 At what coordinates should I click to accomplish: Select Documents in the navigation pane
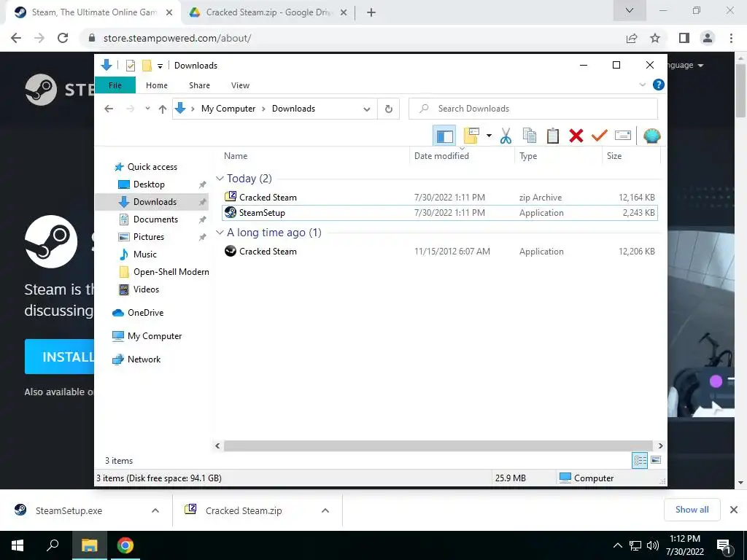[x=155, y=219]
